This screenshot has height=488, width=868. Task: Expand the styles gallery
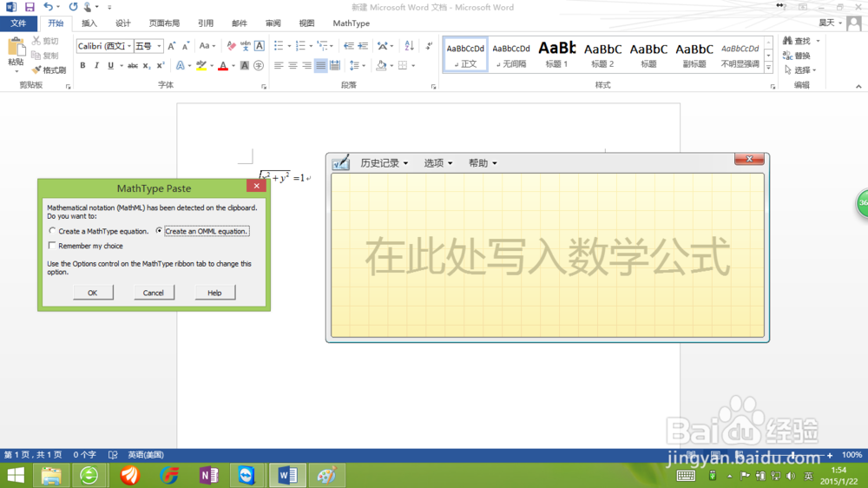tap(768, 68)
